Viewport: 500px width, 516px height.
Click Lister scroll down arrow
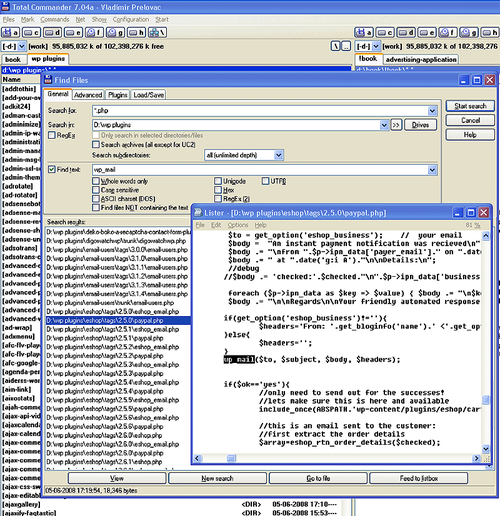486,449
